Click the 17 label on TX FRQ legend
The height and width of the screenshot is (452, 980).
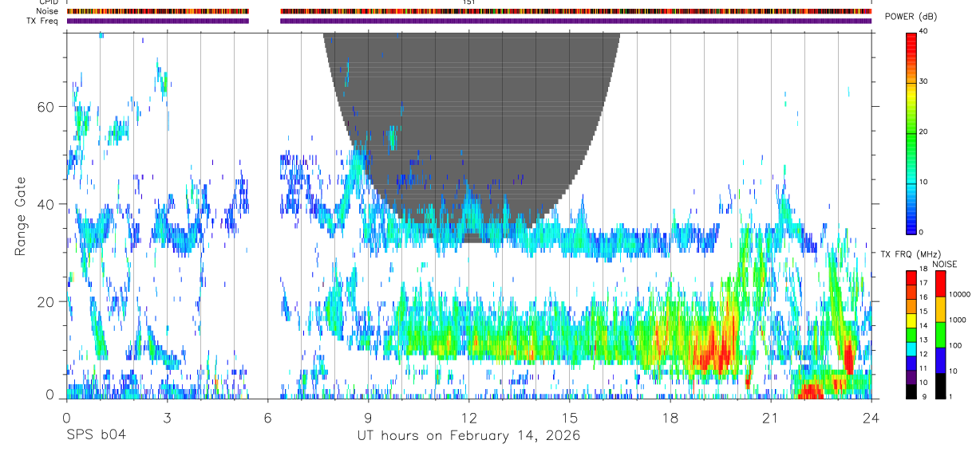[923, 283]
